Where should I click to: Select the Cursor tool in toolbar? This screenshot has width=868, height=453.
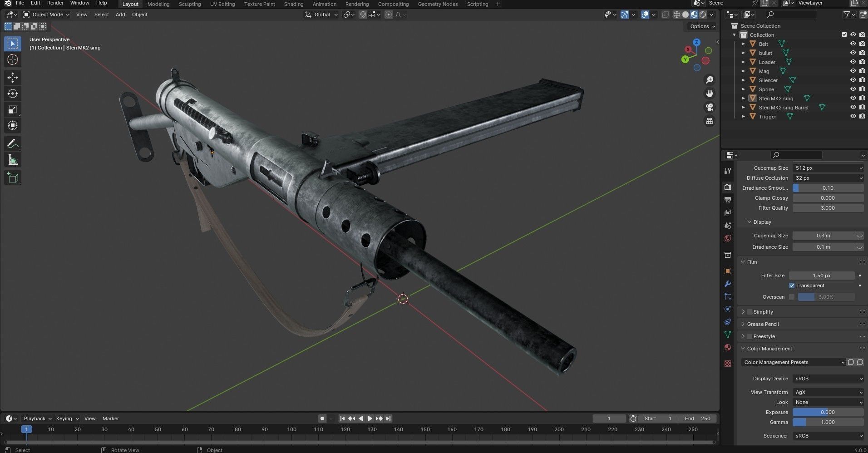click(13, 59)
